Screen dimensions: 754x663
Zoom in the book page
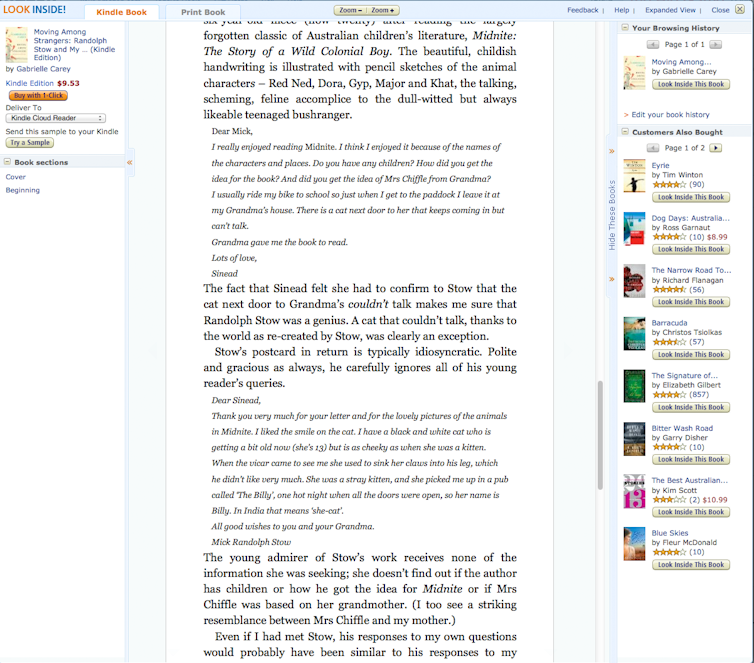(x=383, y=10)
